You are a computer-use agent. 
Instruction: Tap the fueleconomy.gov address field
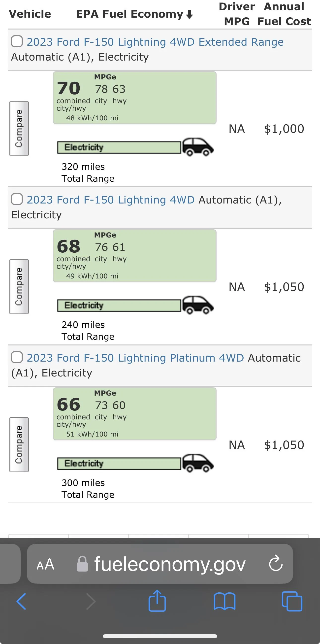tap(170, 564)
